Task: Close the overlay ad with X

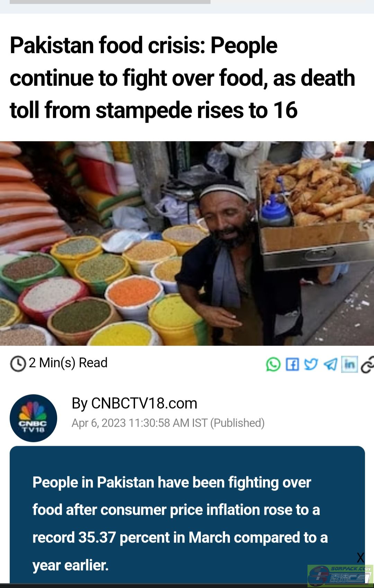Action: tap(360, 558)
